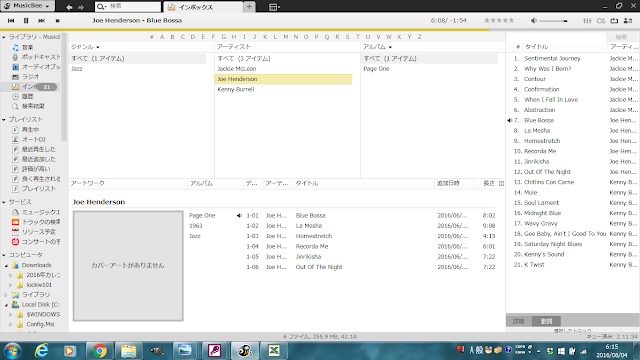Add a new tab with plus button
The image size is (640, 360).
pyautogui.click(x=249, y=7)
